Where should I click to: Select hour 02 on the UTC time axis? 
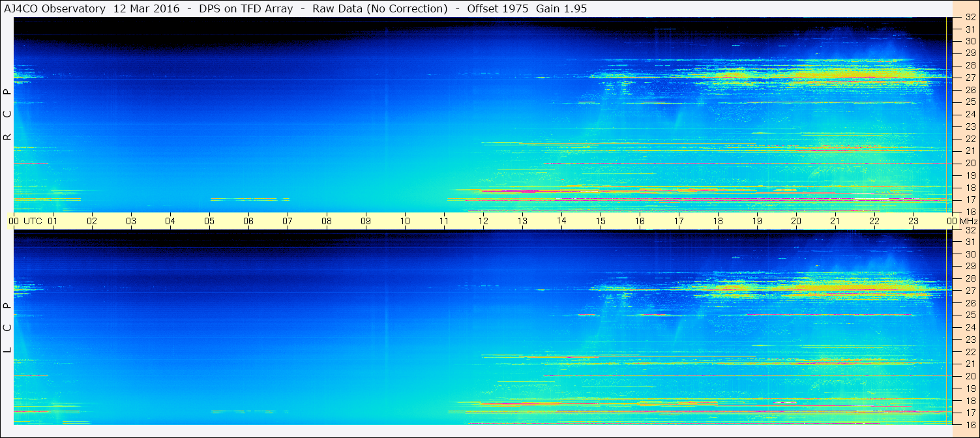92,221
